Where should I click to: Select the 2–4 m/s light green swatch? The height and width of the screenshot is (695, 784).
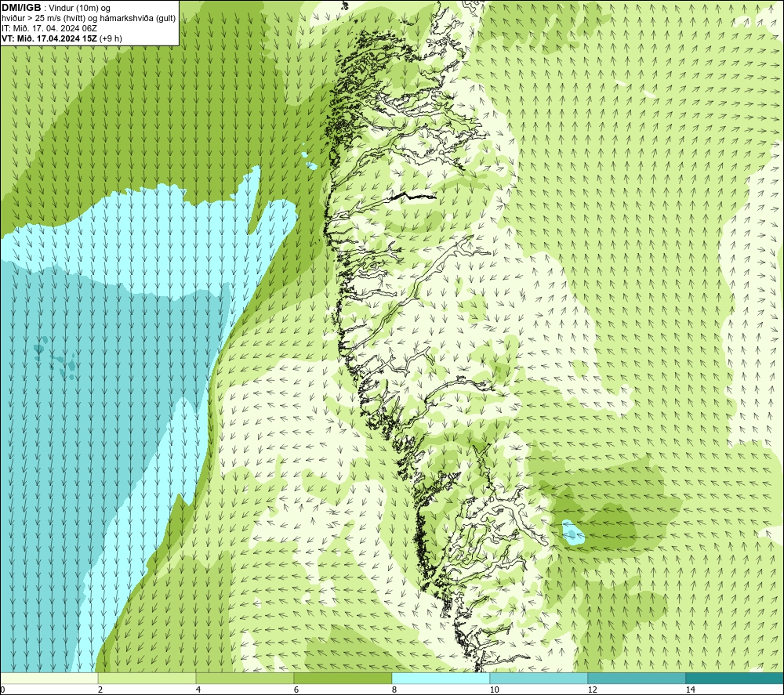[147, 678]
